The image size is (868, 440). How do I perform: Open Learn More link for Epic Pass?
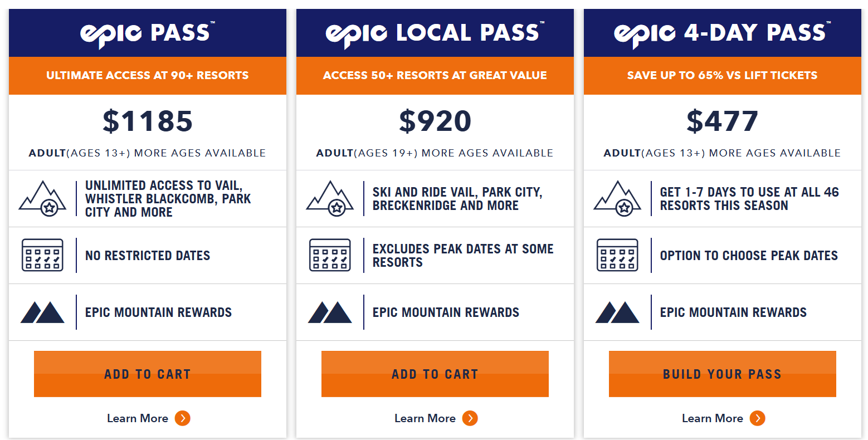click(138, 418)
